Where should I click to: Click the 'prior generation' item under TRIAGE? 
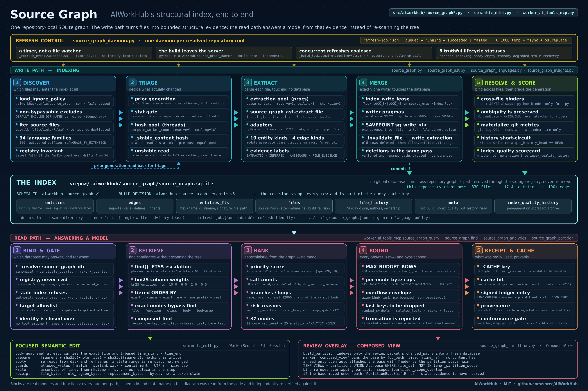(179, 101)
